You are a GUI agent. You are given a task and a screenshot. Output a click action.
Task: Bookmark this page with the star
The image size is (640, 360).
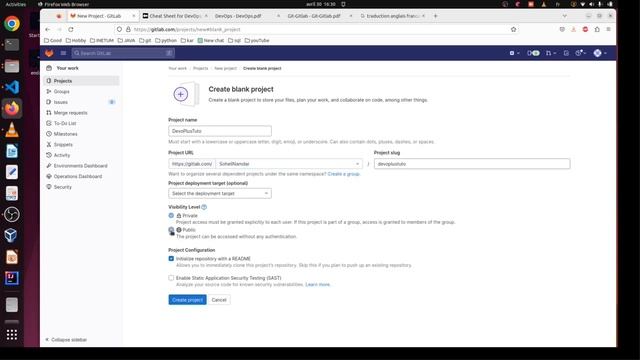[513, 29]
